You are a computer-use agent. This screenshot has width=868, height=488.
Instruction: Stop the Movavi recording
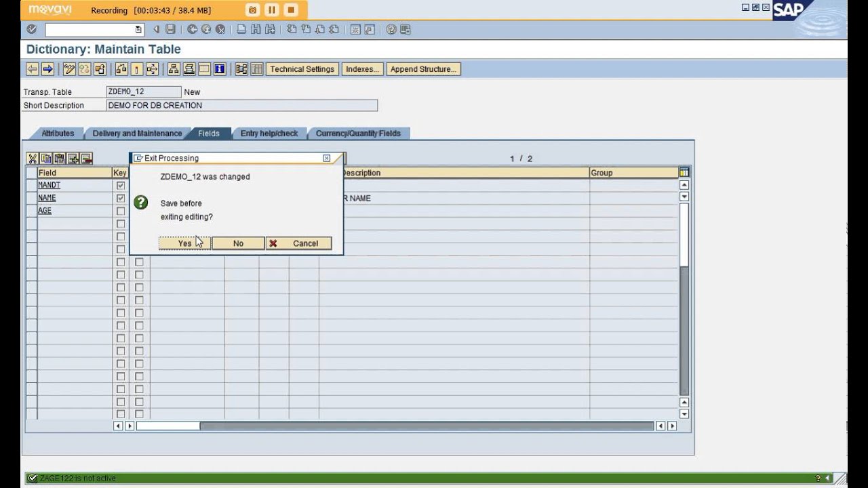click(291, 9)
